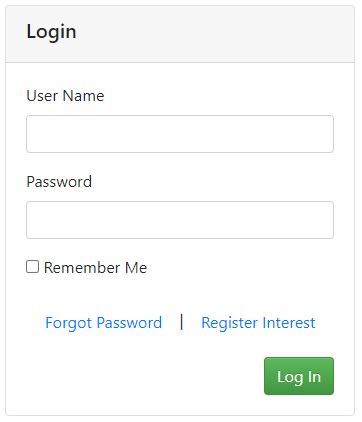Click the User Name input field
The image size is (362, 422).
(180, 134)
